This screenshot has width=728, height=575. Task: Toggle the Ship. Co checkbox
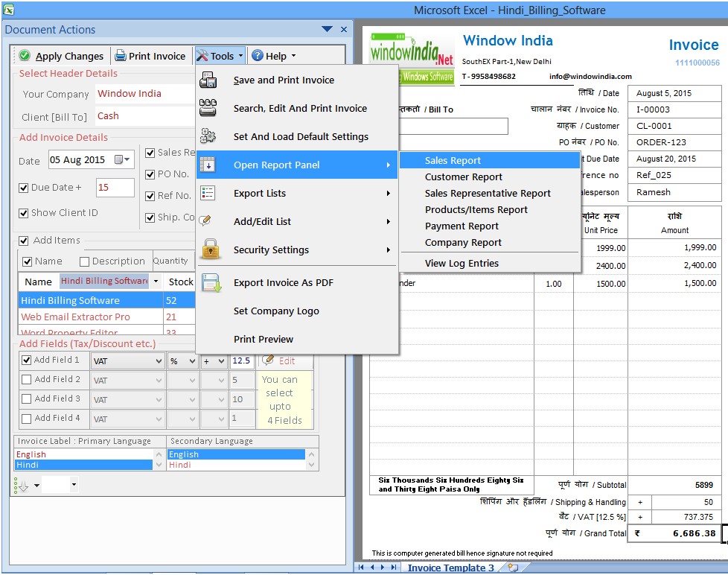click(150, 217)
